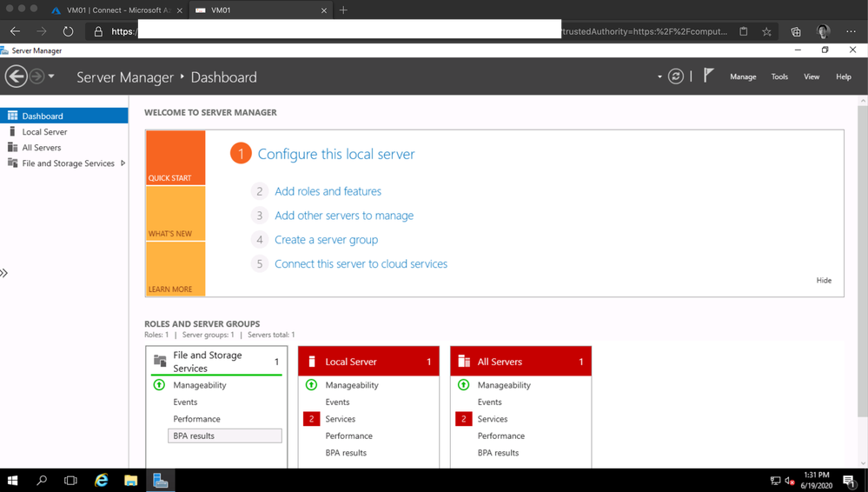Click the Local Server icon in sidebar
This screenshot has width=868, height=492.
(12, 131)
